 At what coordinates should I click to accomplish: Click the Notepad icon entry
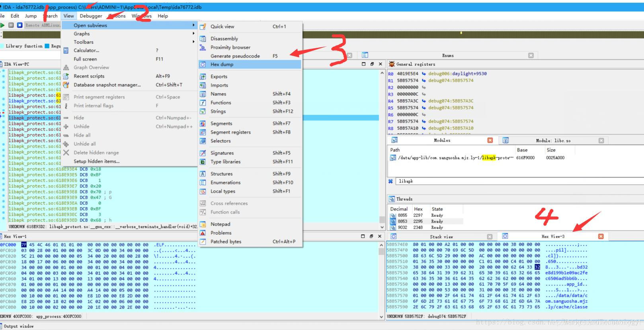pyautogui.click(x=203, y=224)
